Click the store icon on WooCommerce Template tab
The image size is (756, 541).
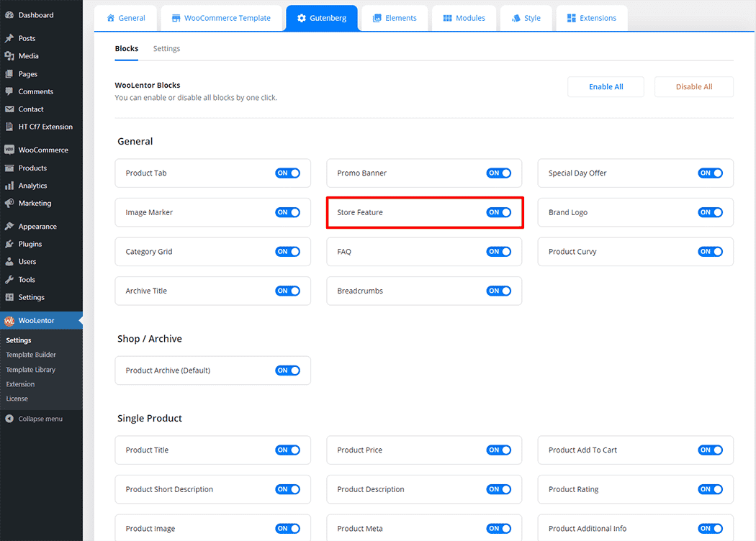176,18
